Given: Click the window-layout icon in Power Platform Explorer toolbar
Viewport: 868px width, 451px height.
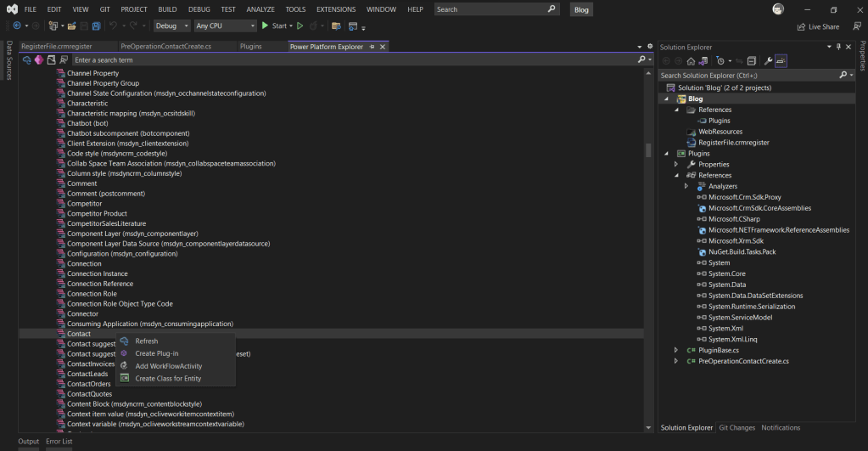Looking at the screenshot, I should pyautogui.click(x=52, y=59).
